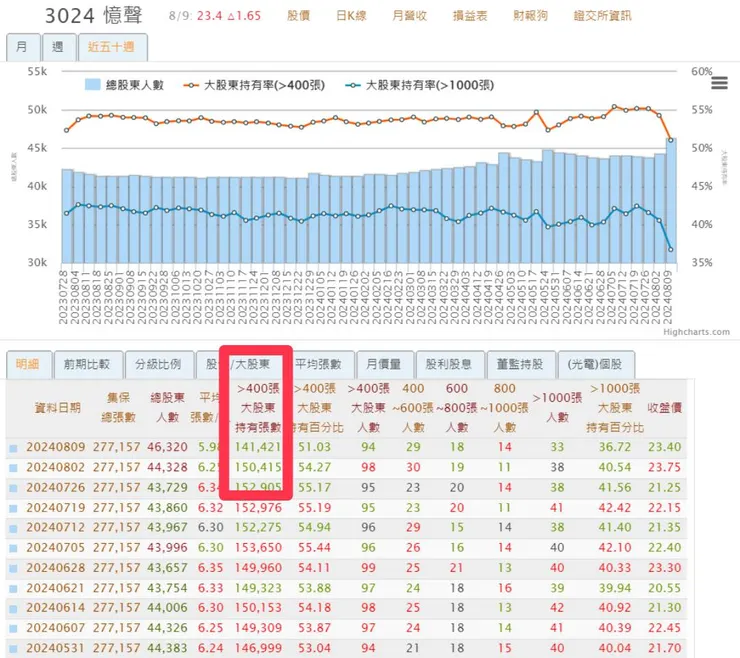Click the date cell 20240809

(x=56, y=447)
